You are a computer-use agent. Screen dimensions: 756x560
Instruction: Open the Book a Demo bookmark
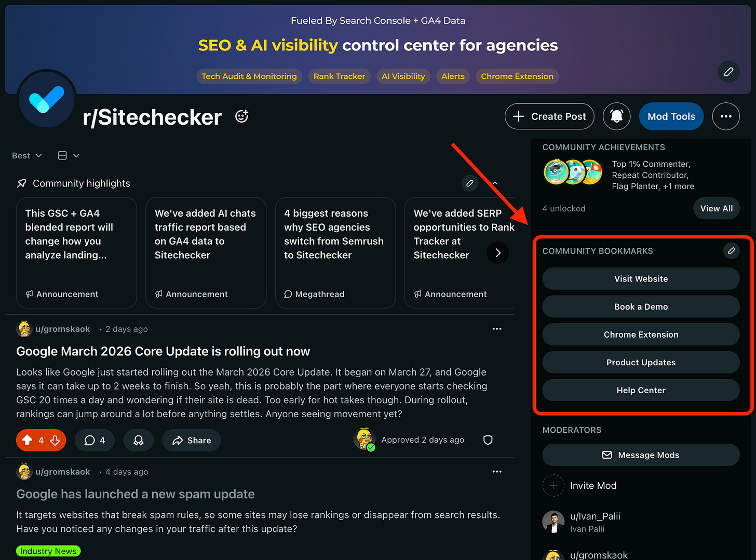tap(641, 306)
